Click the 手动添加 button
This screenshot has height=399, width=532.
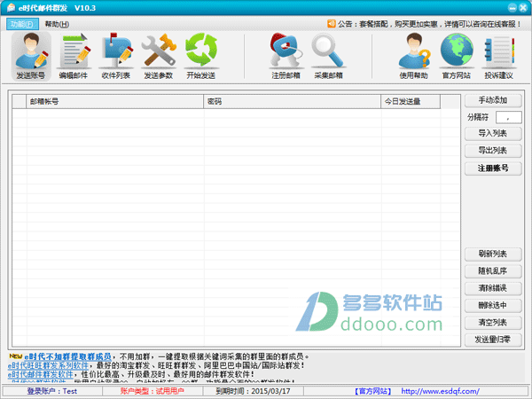[x=493, y=100]
